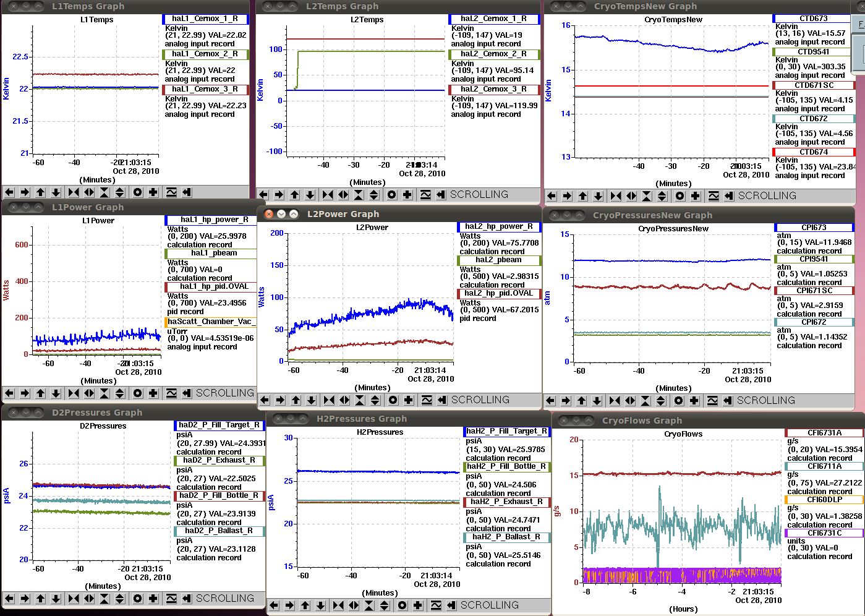
Task: Select the haL2_Cernox_3_R curve legend
Action: (494, 90)
